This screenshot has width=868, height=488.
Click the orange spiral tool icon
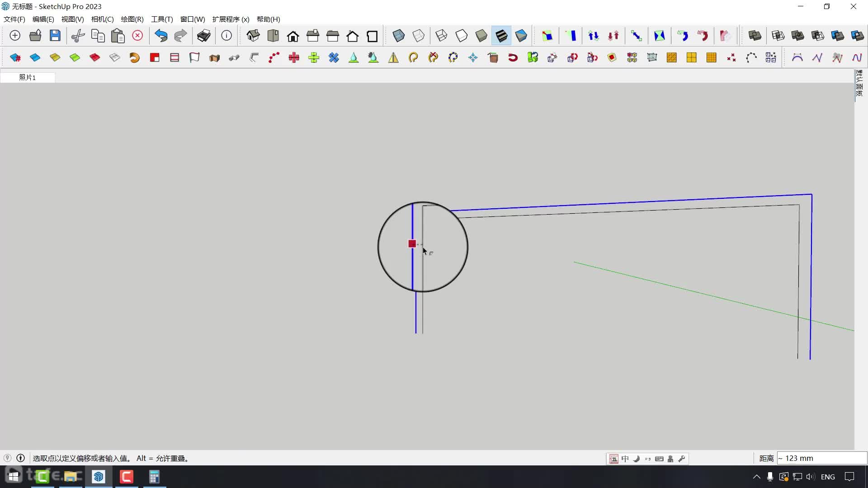coord(135,57)
